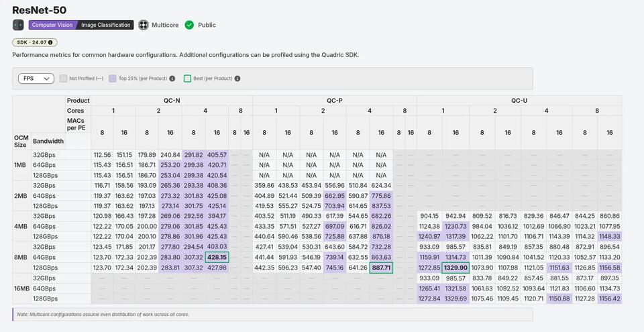Select the QC-U product column header

pos(519,101)
